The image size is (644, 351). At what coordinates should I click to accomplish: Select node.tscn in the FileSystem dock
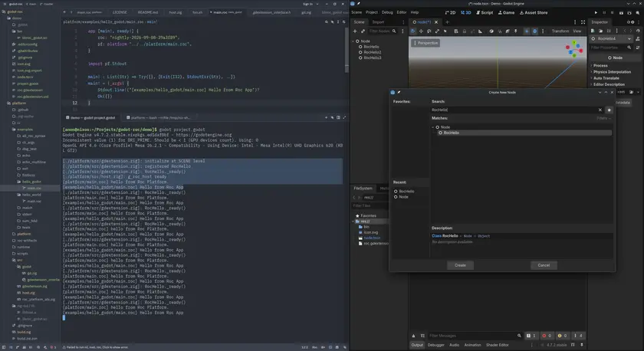point(372,238)
